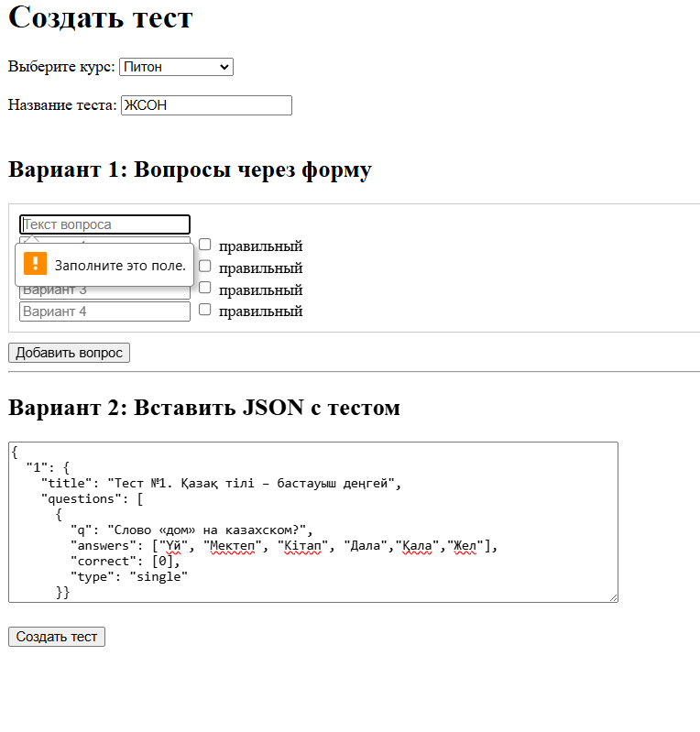Open the course dropdown showing Питон
700x732 pixels.
tap(176, 67)
